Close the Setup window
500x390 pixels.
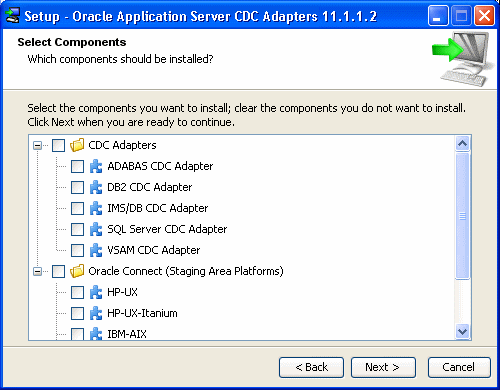[x=484, y=16]
